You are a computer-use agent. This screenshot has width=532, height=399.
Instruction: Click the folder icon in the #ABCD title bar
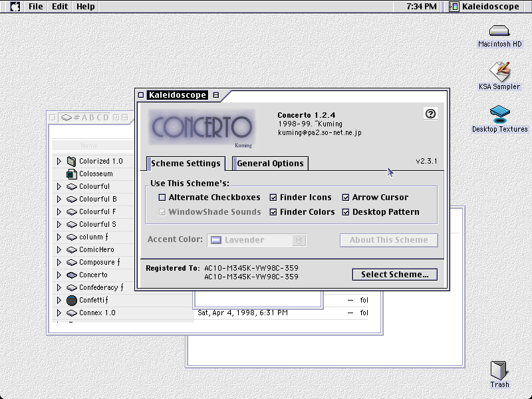tap(66, 118)
